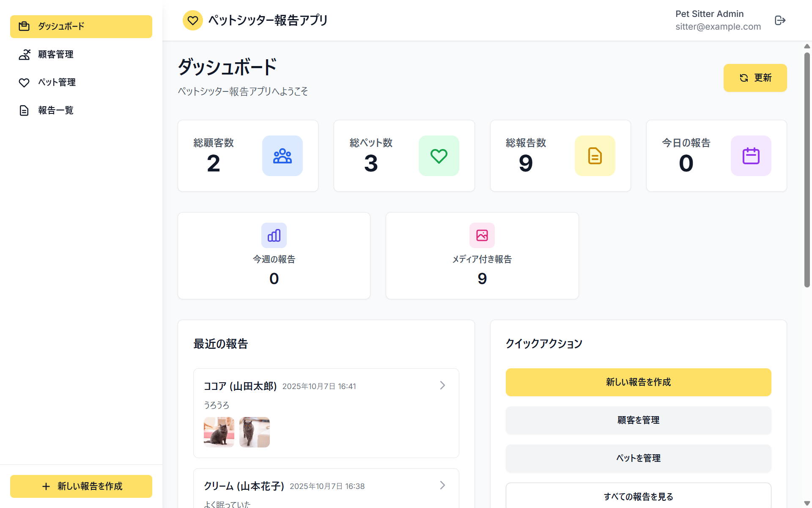Click the purple calendar icon for today's reports
The image size is (812, 508).
[751, 156]
